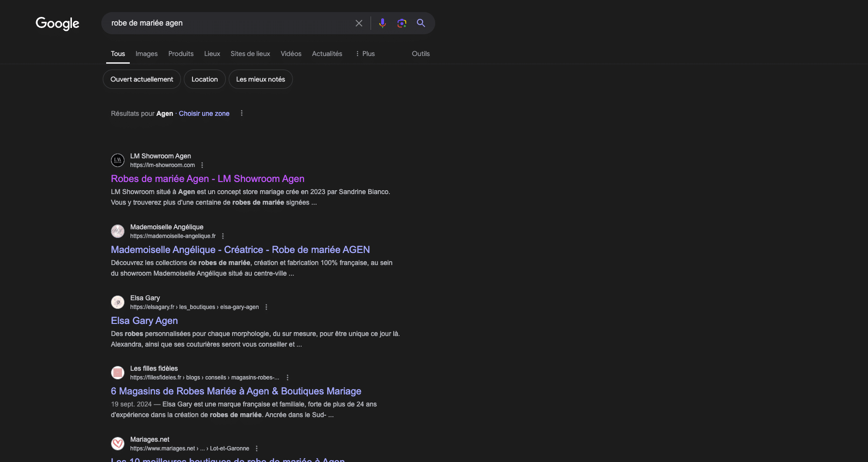868x462 pixels.
Task: Click the Mariages.net heart favicon
Action: coord(118,444)
